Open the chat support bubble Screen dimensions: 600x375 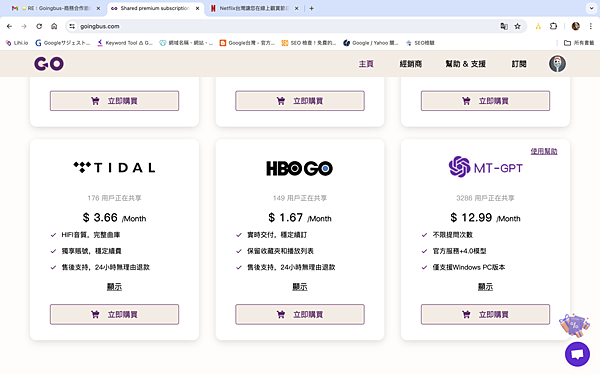point(577,354)
